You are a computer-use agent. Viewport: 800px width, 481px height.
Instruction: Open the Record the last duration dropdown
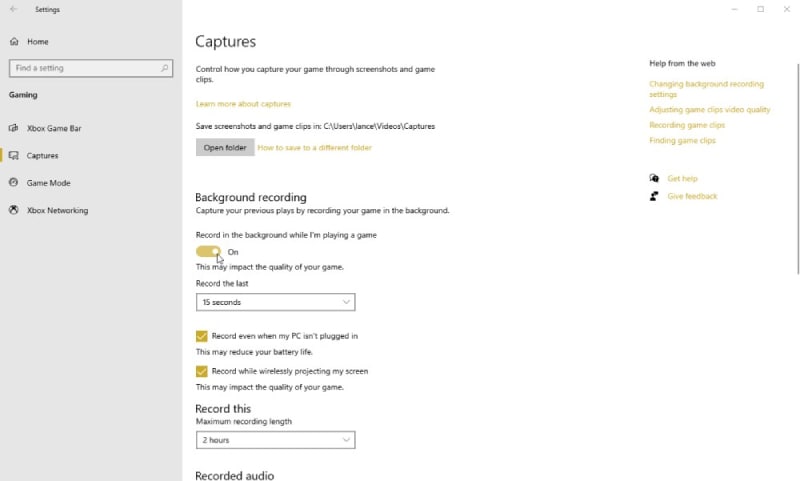click(x=275, y=302)
